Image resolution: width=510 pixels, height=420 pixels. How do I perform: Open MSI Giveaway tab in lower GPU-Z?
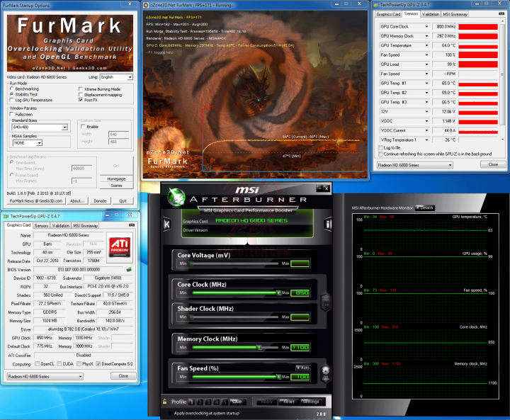85,225
